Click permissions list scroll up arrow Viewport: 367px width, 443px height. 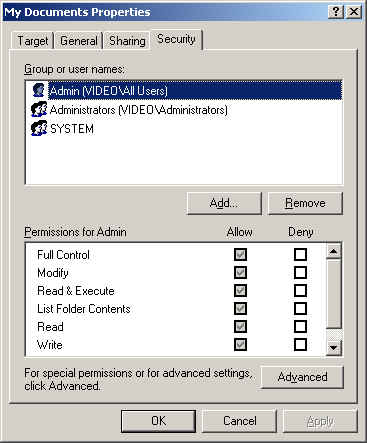pyautogui.click(x=334, y=251)
